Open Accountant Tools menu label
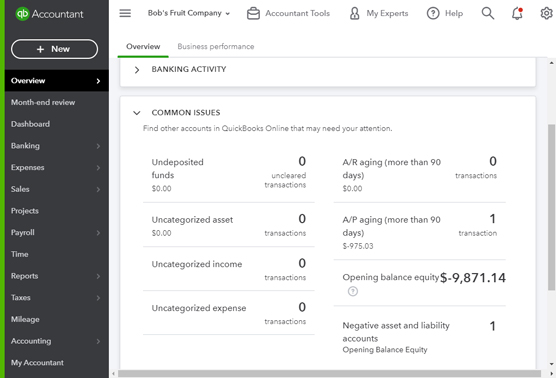The height and width of the screenshot is (378, 556). point(298,13)
